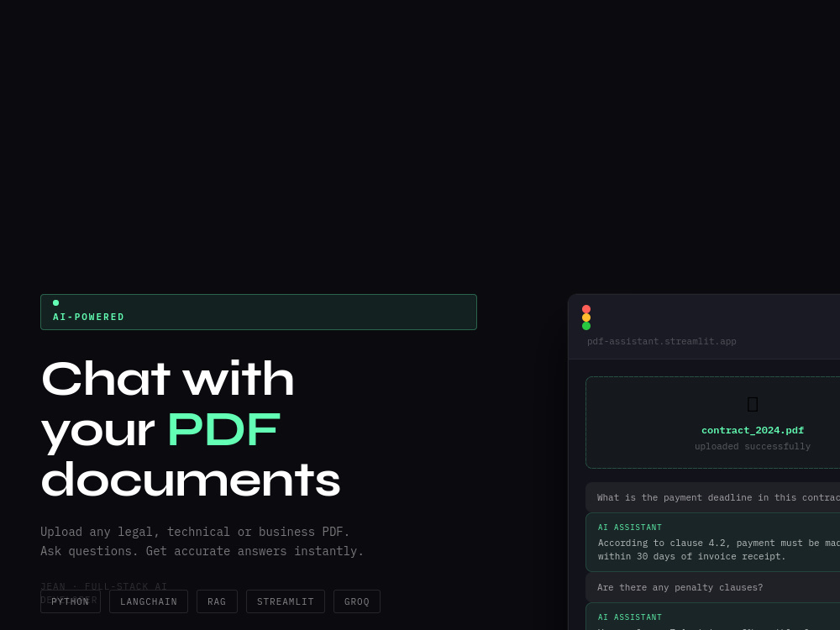840x630 pixels.
Task: Click the pdf-assistant.streamlit.app URL text
Action: pos(662,341)
